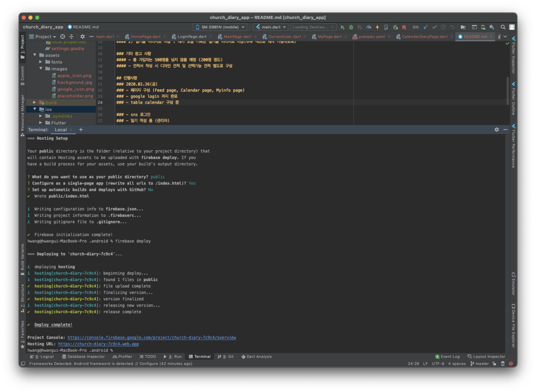Click the green Run main.dart button
The image size is (536, 392).
click(x=342, y=27)
